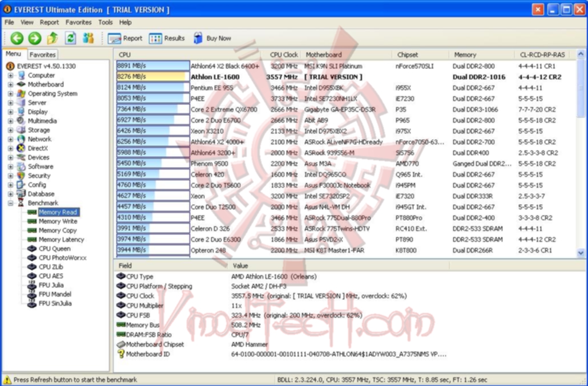Select CPU ZLib benchmark icon

click(32, 267)
